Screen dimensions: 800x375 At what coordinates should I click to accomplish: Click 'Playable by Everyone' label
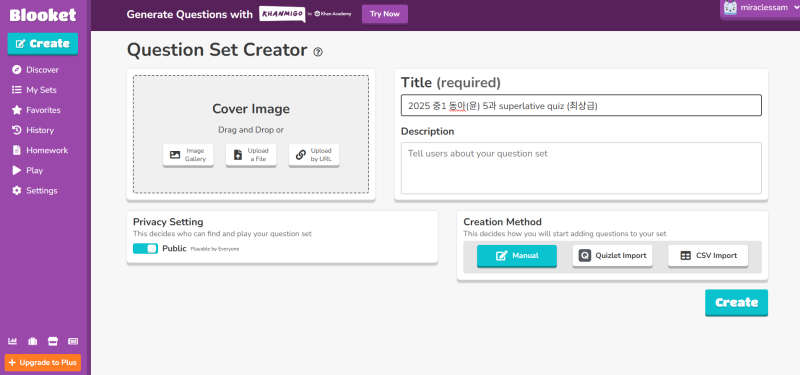[x=215, y=249]
